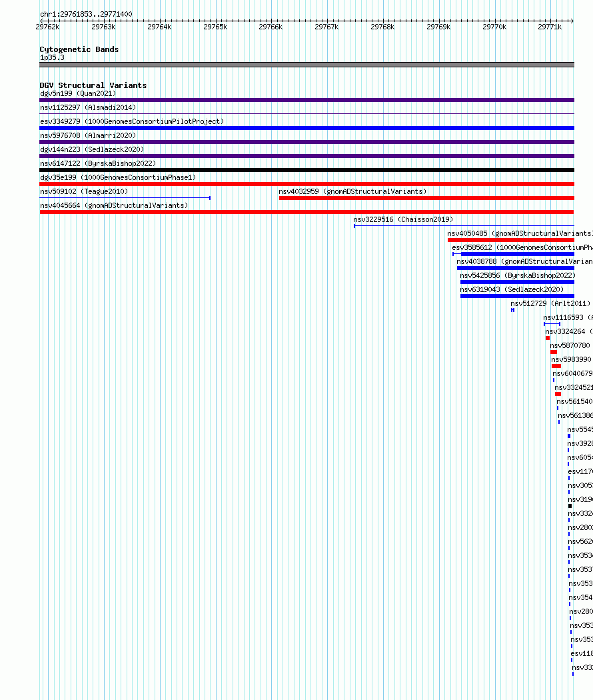Open variant nsv561540 label

pos(574,402)
